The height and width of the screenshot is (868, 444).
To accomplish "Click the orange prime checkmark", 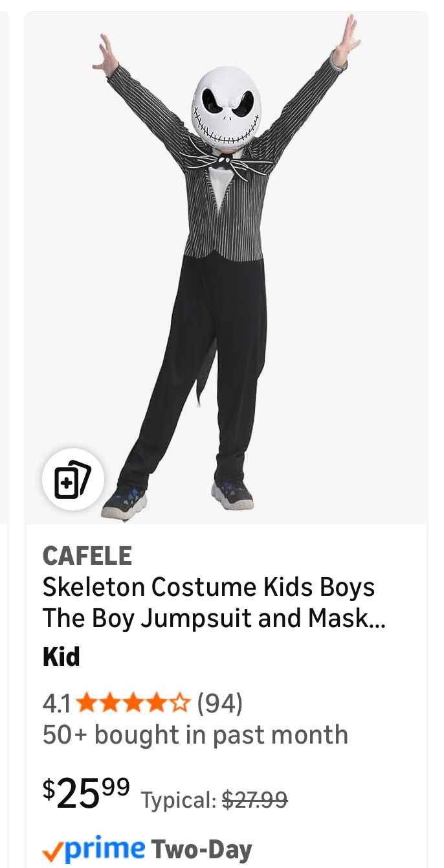I will (x=52, y=852).
